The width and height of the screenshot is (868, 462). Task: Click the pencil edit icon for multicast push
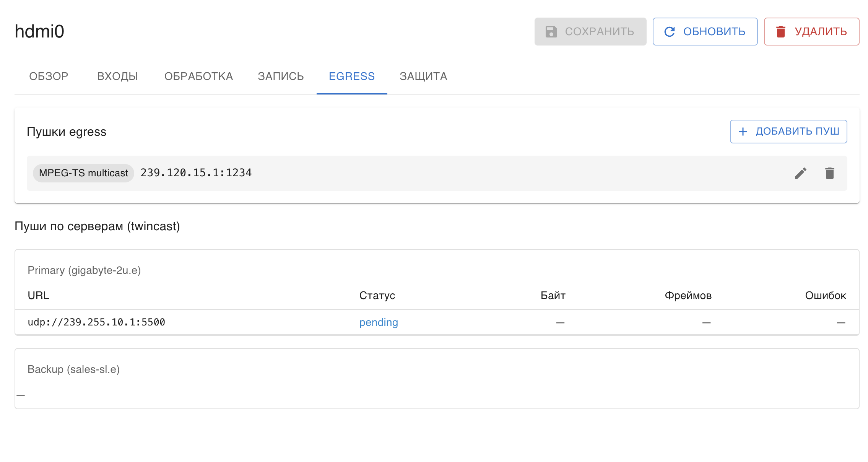click(800, 173)
